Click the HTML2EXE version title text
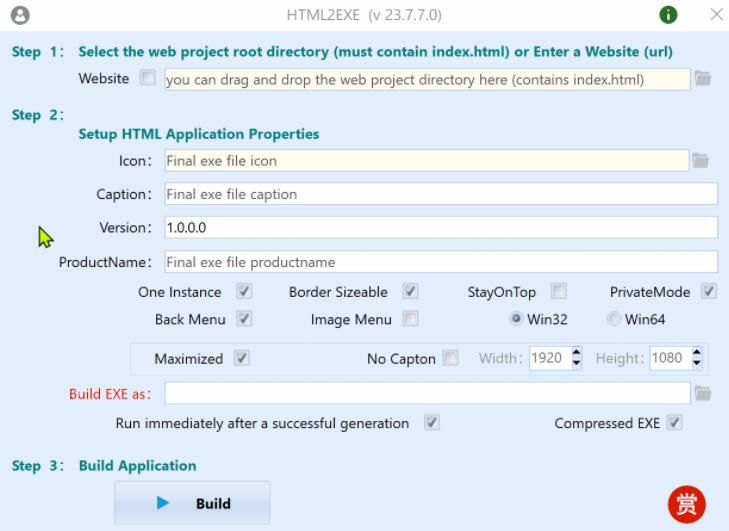This screenshot has width=729, height=531. tap(364, 15)
